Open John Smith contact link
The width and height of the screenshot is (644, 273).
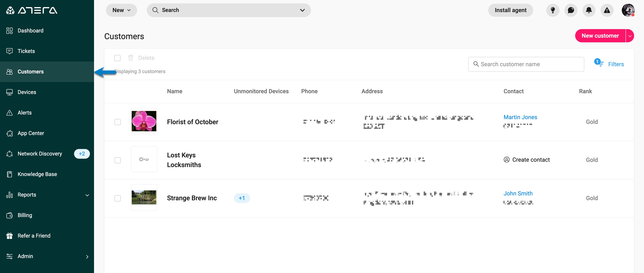tap(518, 194)
